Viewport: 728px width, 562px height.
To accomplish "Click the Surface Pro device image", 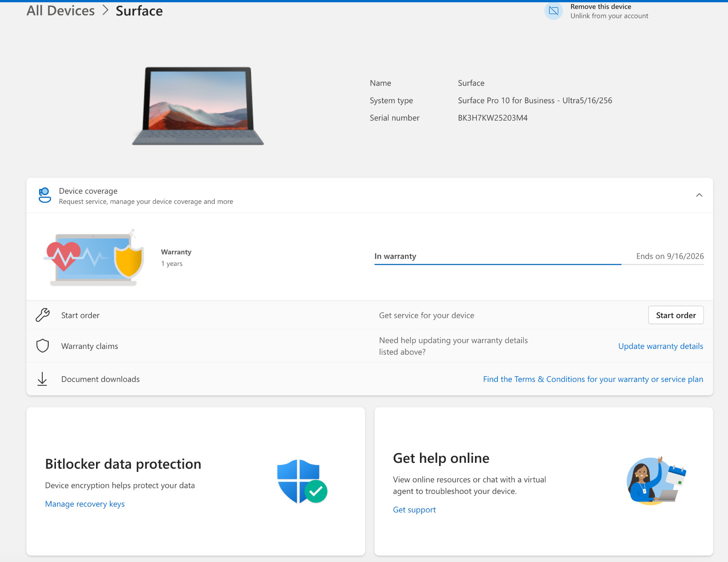I will 198,106.
